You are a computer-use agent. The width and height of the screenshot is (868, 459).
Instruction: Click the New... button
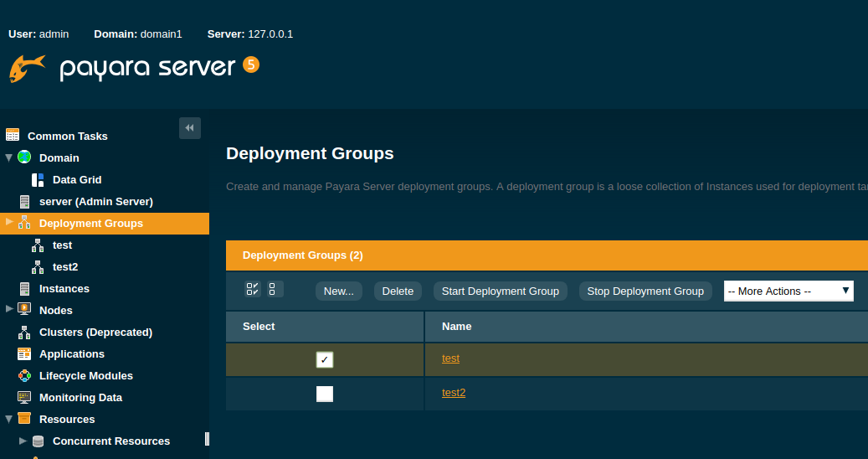click(339, 291)
